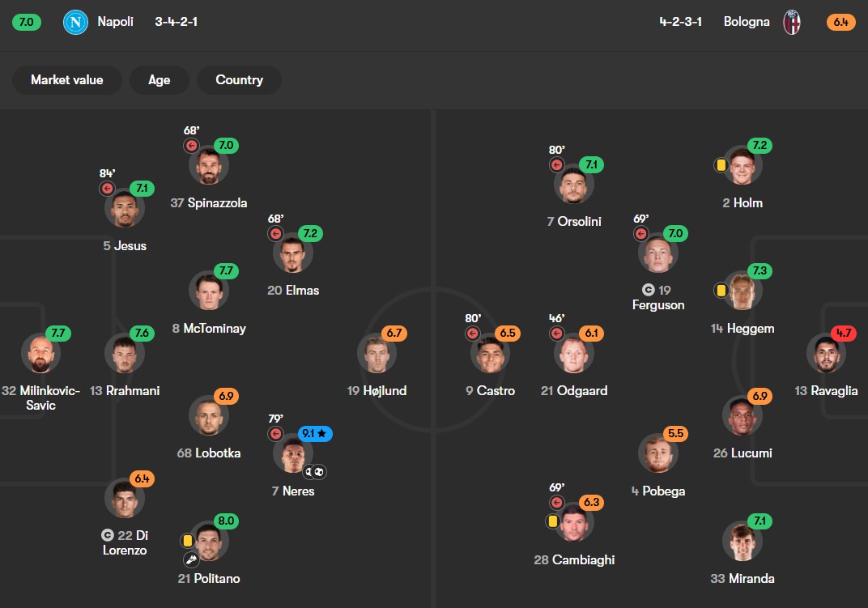Open McTominay's player photo
The image size is (868, 608).
(209, 291)
